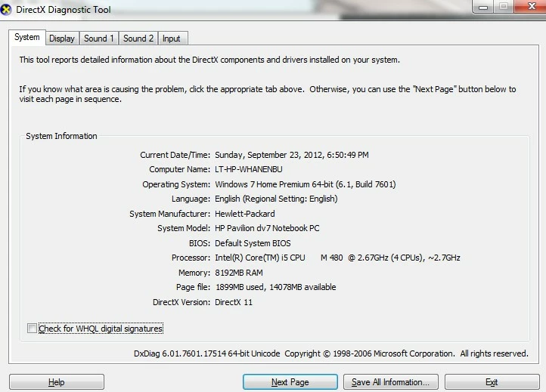Click the DirectX icon in title bar
The image size is (546, 392).
6,9
